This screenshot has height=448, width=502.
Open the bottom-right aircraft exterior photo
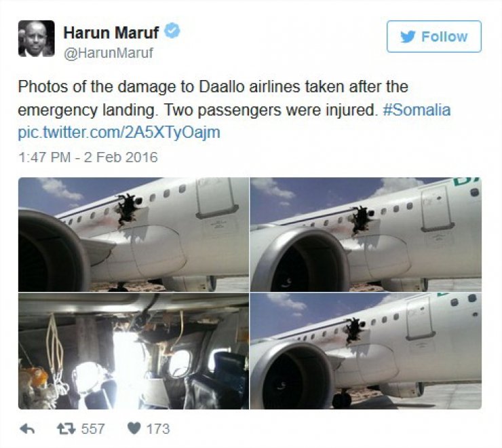pos(366,351)
